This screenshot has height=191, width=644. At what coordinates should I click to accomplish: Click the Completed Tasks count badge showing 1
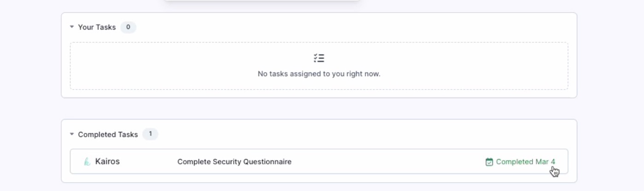click(x=150, y=134)
